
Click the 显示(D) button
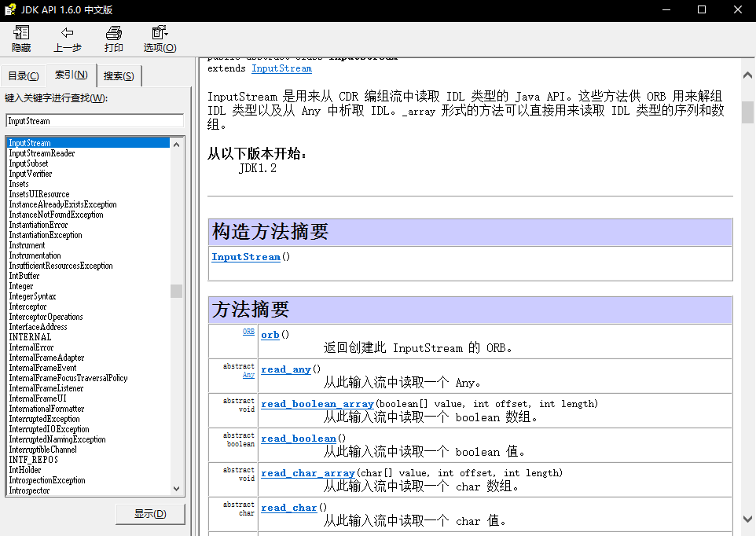click(x=150, y=514)
